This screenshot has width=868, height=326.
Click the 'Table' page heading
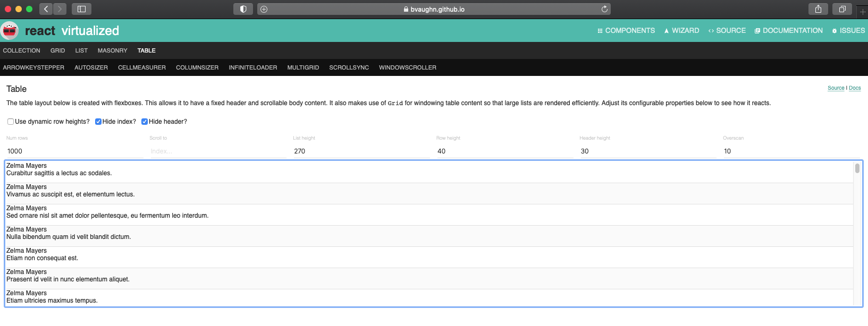click(x=16, y=89)
